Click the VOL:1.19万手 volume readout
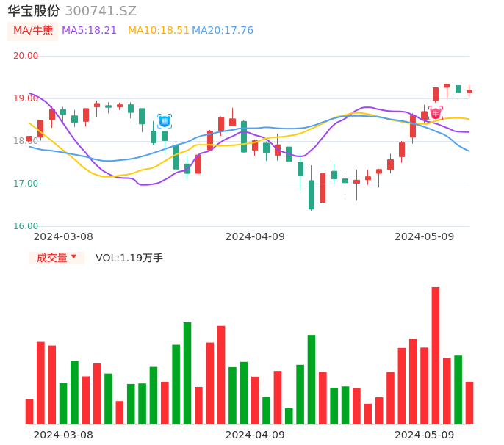The width and height of the screenshot is (504, 445). point(129,258)
